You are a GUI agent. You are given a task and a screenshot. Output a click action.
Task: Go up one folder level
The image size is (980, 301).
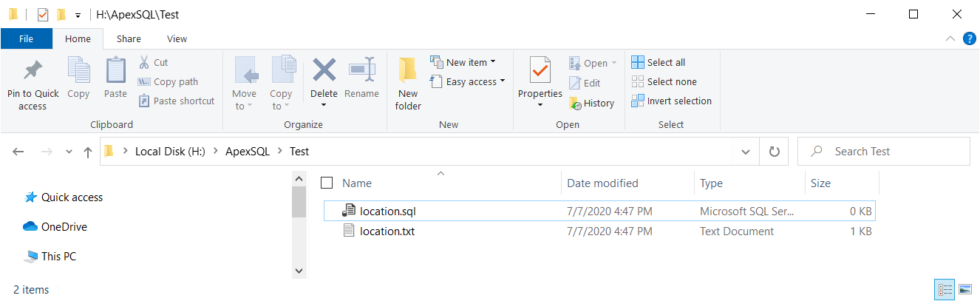pos(88,152)
